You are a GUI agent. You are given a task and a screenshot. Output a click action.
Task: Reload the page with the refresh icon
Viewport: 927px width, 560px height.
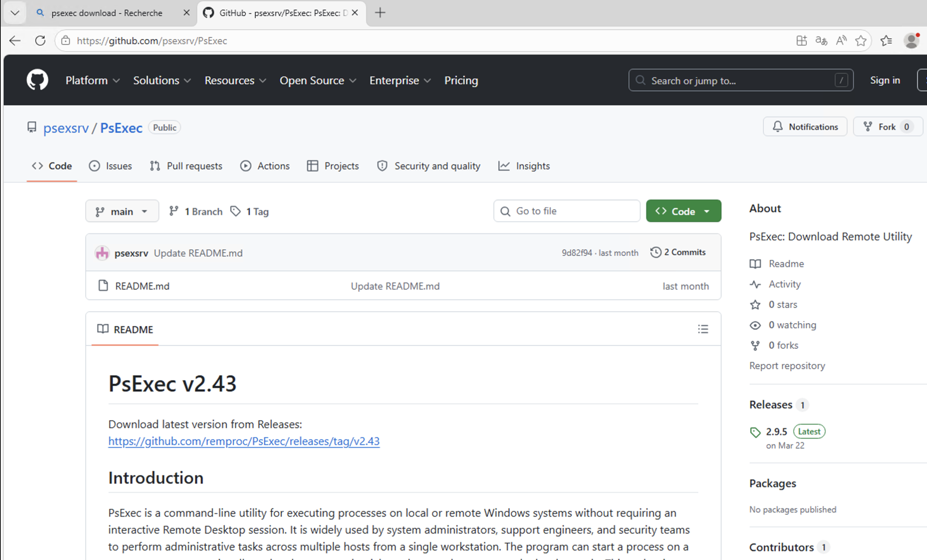click(x=40, y=41)
